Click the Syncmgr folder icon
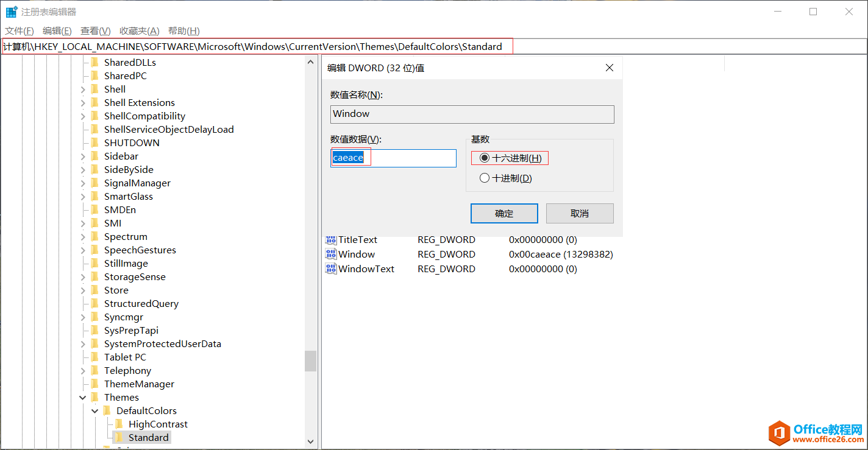 [94, 317]
